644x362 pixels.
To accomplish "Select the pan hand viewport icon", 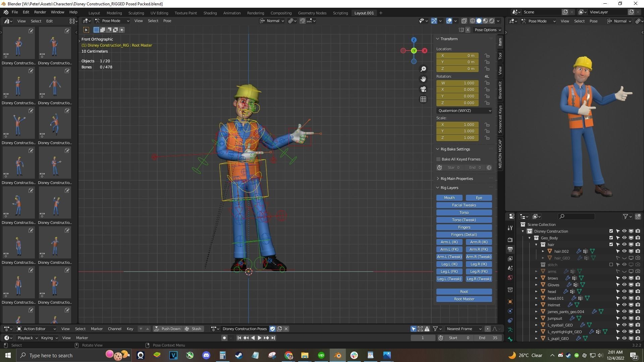I will [423, 79].
